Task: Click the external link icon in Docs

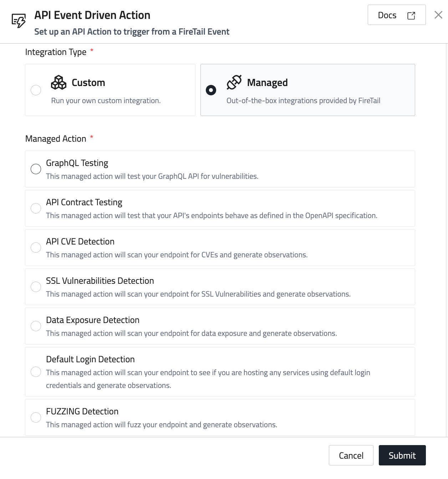Action: pyautogui.click(x=411, y=15)
